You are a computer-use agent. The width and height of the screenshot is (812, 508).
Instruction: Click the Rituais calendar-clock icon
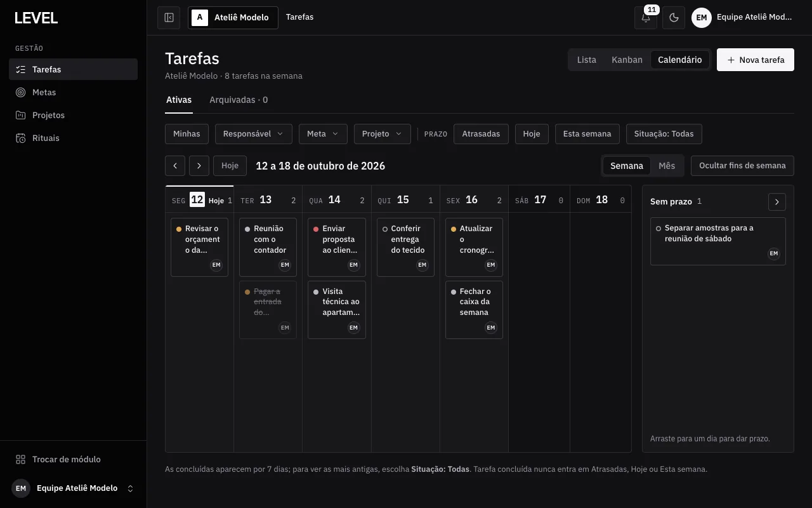(x=21, y=138)
